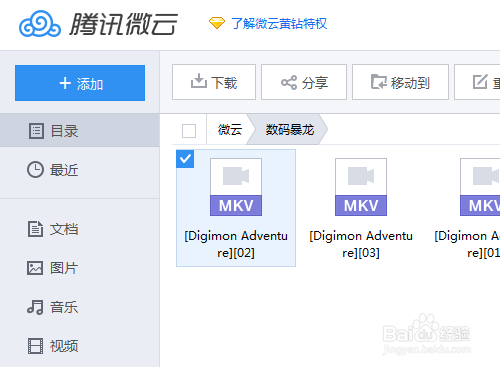Click the 下载 download button
The image size is (500, 367).
[214, 82]
